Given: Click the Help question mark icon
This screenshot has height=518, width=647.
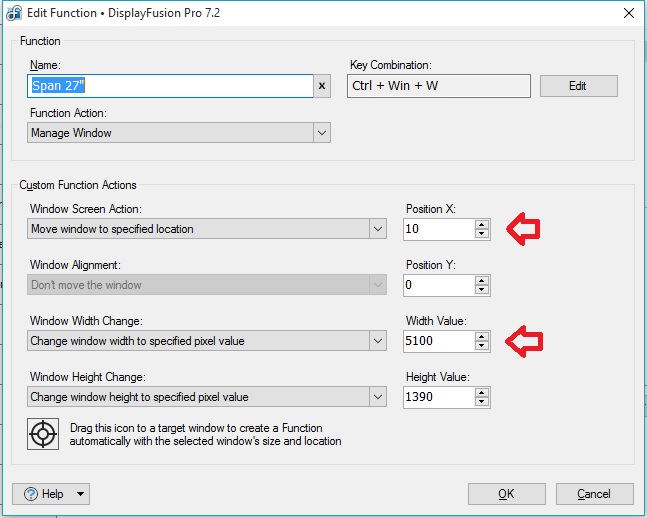Looking at the screenshot, I should [30, 494].
